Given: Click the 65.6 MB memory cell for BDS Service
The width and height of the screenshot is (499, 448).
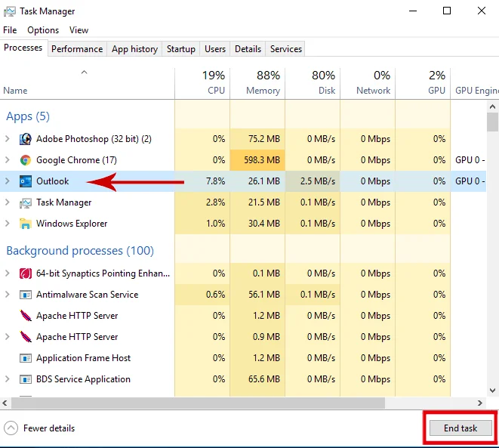Looking at the screenshot, I should point(257,379).
